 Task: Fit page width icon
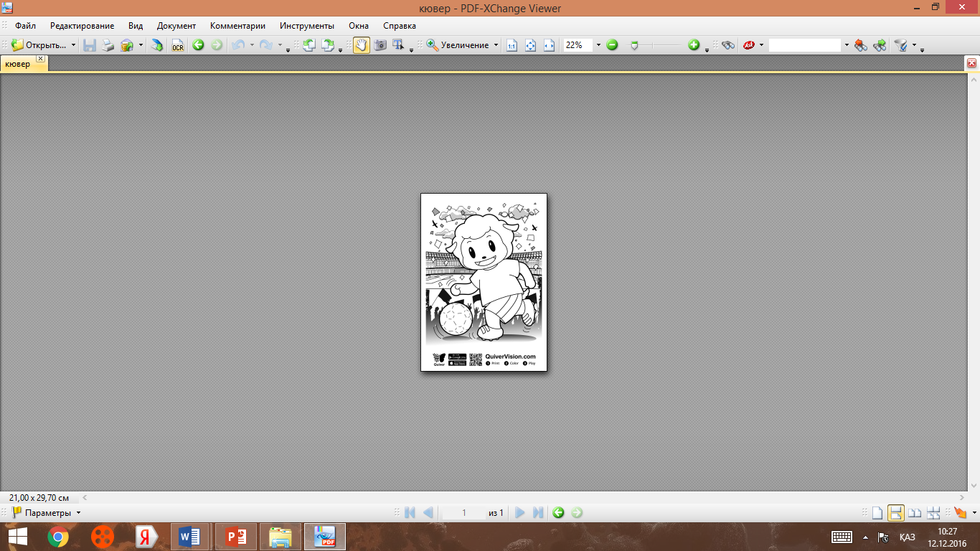coord(549,45)
